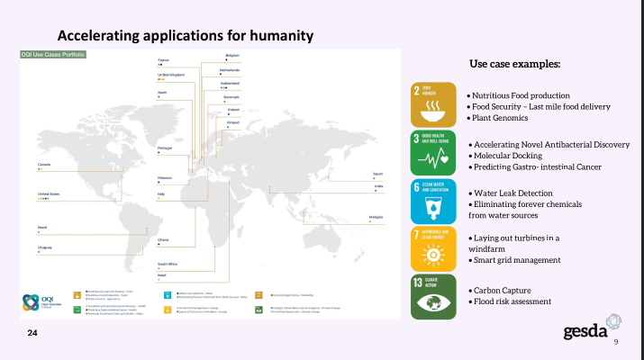This screenshot has width=644, height=360.
Task: Click the Canada label on the map
Action: [43, 165]
